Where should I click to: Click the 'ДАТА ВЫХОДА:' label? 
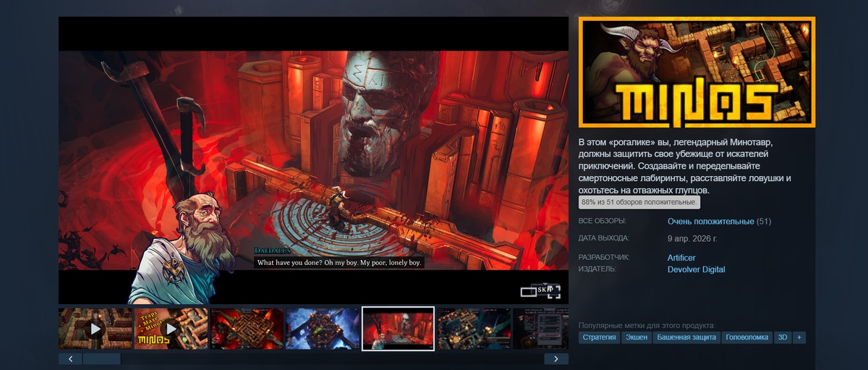pos(604,237)
